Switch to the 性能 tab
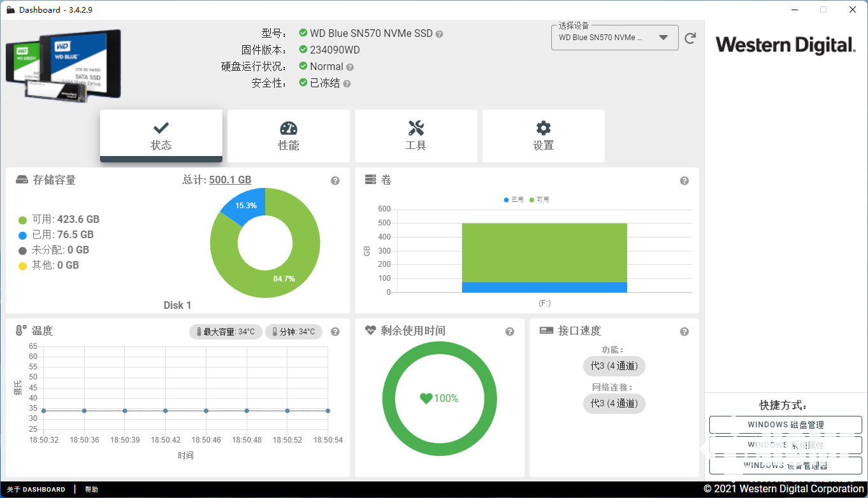 pyautogui.click(x=289, y=136)
